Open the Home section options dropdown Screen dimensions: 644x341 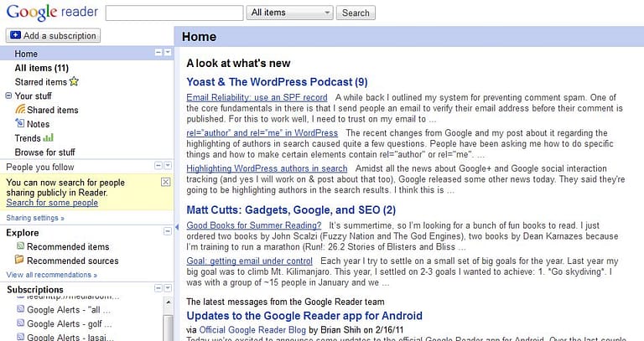(x=168, y=53)
